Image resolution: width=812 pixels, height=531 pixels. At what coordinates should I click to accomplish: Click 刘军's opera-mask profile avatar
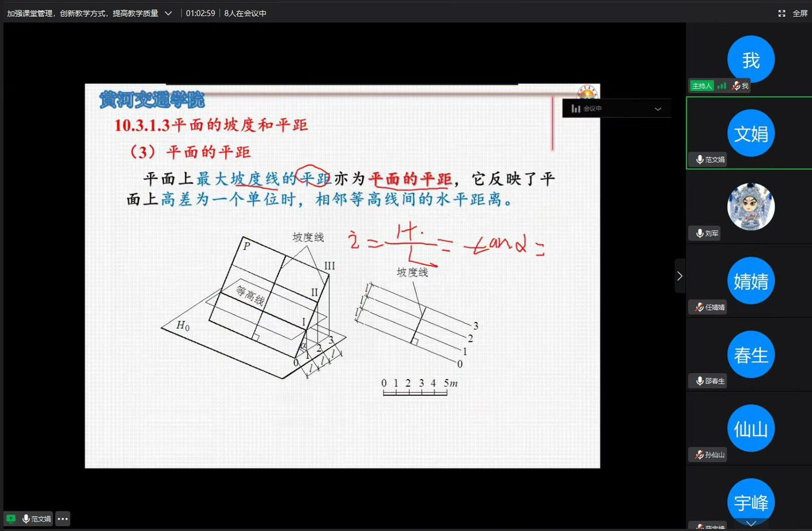[750, 206]
